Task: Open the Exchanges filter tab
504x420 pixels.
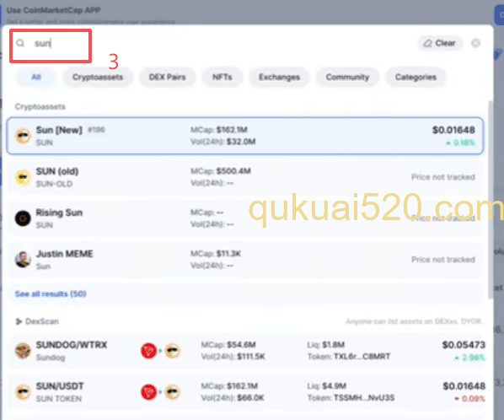Action: [x=279, y=78]
